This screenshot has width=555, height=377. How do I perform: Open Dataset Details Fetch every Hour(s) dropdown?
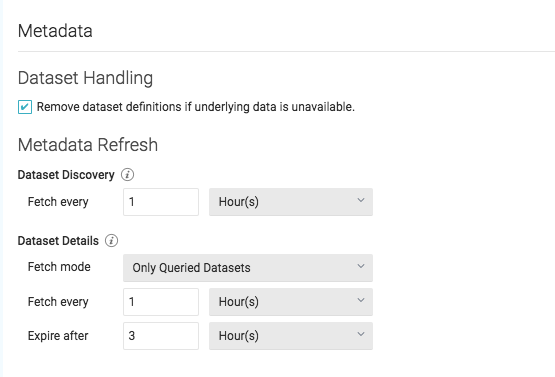click(291, 302)
